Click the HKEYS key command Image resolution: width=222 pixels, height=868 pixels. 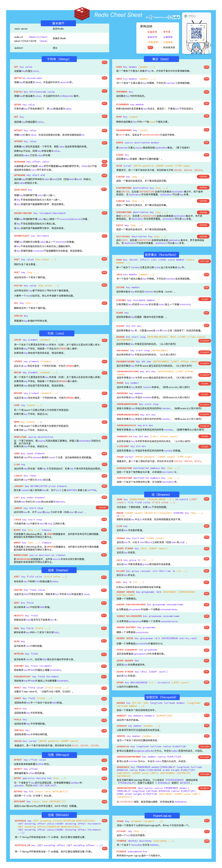click(x=20, y=709)
